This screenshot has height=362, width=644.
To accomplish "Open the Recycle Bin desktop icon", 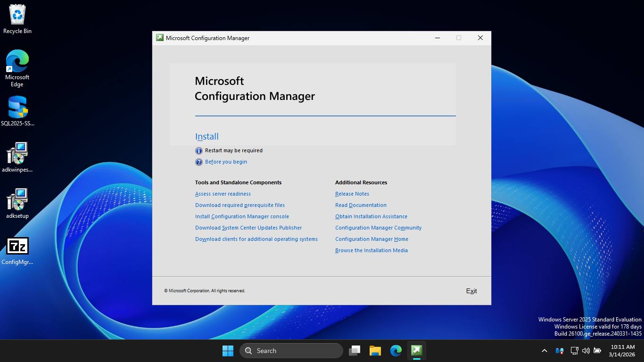I will click(17, 19).
